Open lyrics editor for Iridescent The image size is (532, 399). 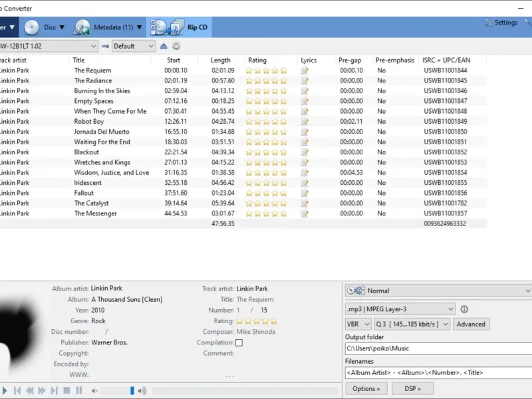(305, 183)
